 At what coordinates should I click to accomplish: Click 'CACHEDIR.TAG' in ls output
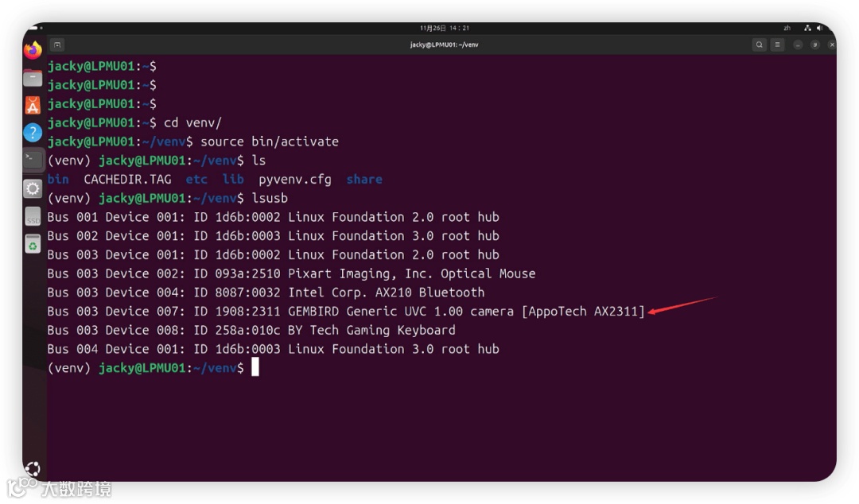coord(127,180)
